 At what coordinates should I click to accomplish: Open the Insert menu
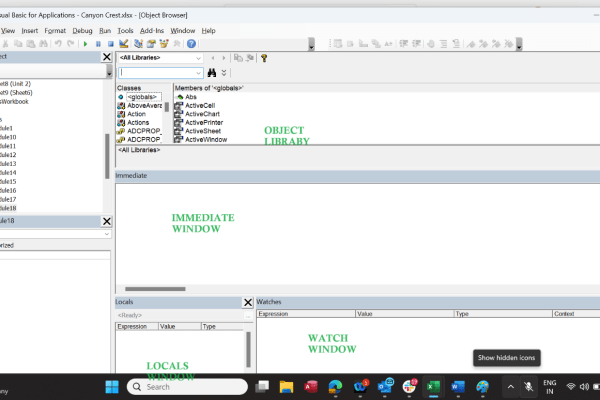tap(29, 31)
